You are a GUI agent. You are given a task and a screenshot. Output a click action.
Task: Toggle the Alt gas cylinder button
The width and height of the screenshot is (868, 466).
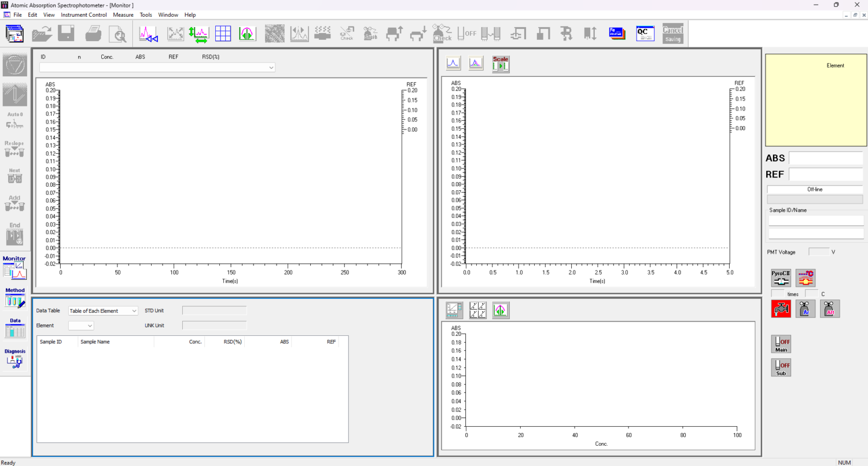830,309
